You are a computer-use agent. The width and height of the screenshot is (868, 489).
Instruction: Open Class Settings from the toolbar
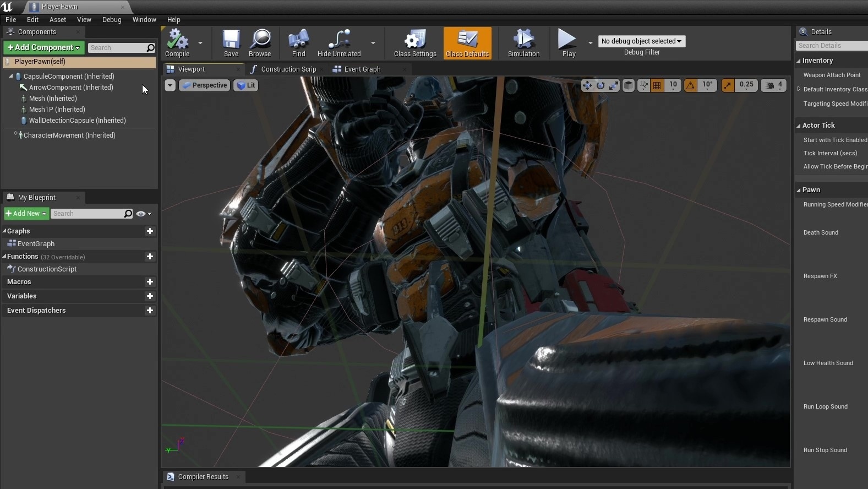point(415,43)
